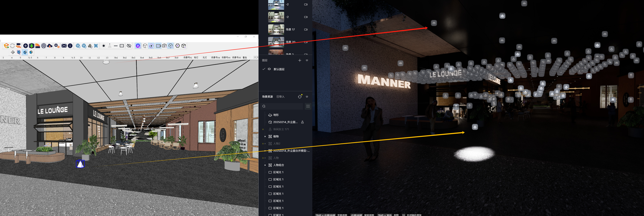Click the envelope mail icon
644x216 pixels.
click(x=64, y=46)
